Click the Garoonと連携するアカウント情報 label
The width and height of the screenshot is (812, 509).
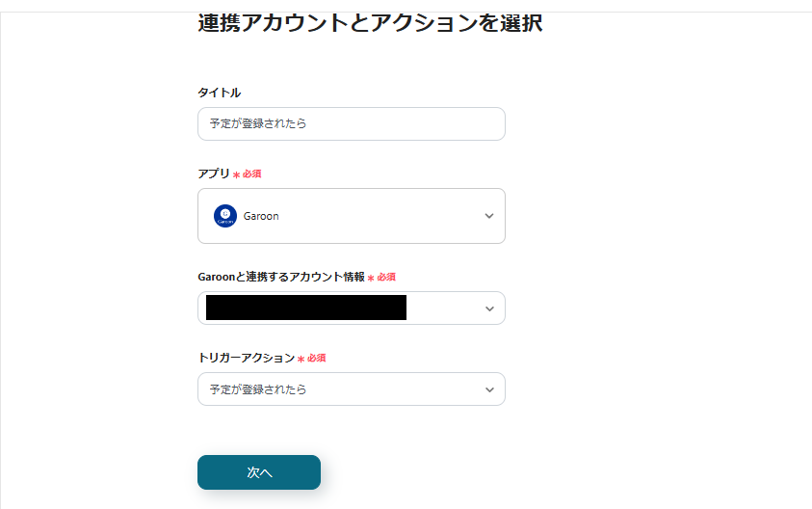[281, 277]
